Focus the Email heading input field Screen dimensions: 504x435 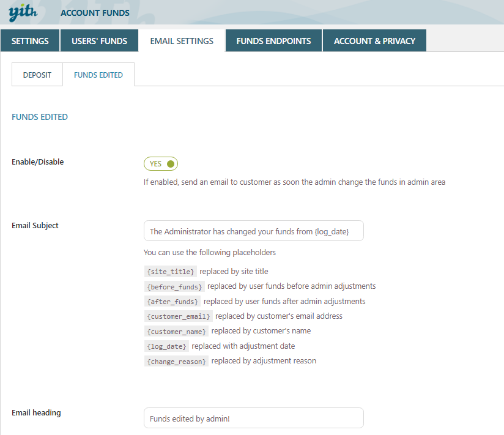click(x=253, y=418)
